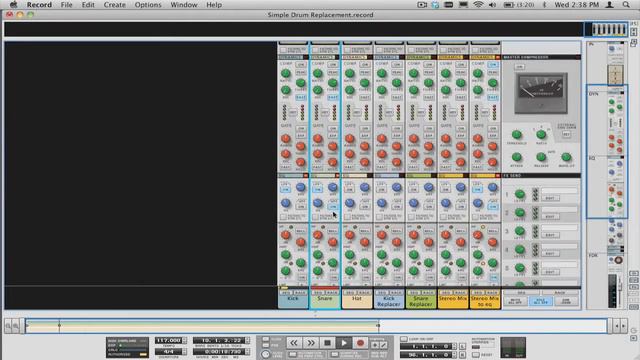Toggle Kick channel compressor ON button
The width and height of the screenshot is (640, 360).
pyautogui.click(x=301, y=64)
